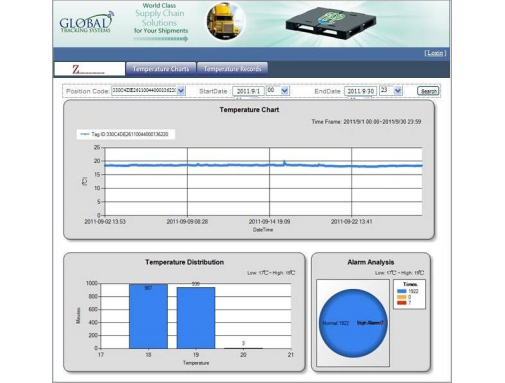Image resolution: width=505 pixels, height=383 pixels.
Task: Click the 19 degree distribution bar
Action: [x=196, y=318]
